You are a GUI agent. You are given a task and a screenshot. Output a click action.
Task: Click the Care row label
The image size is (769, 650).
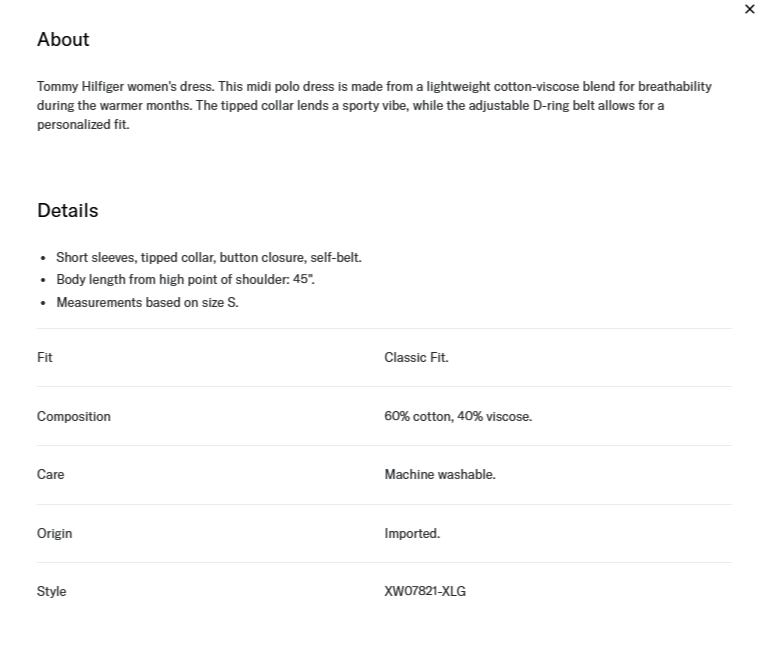51,474
